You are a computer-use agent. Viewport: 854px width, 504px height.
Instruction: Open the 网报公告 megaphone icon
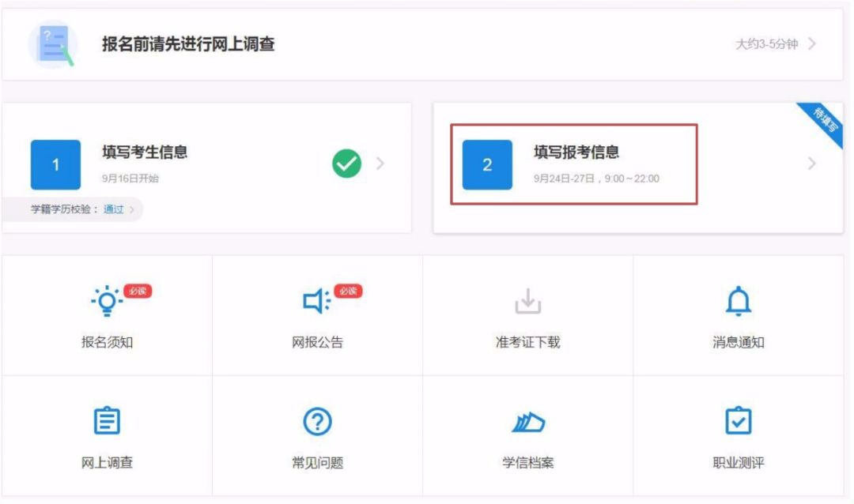(x=317, y=302)
